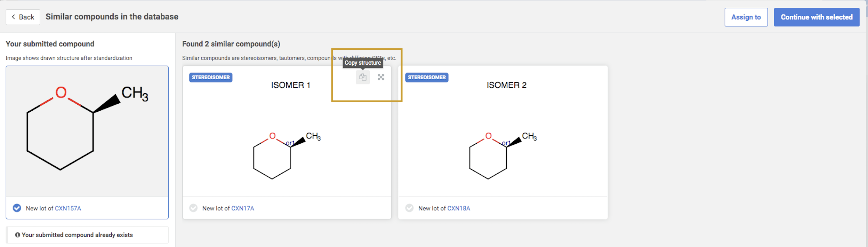Screen dimensions: 868x247
Task: Click the submitted compound structure image
Action: pos(87,131)
